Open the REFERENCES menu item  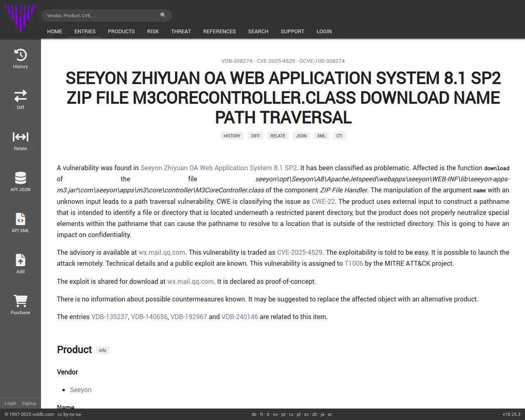point(219,31)
